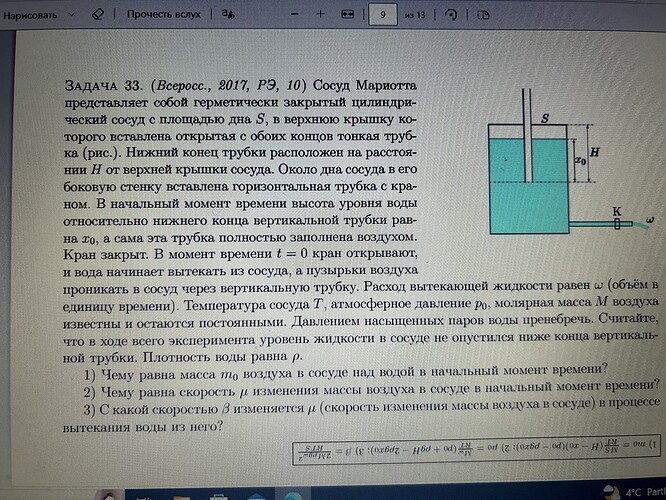Zoom in with the plus icon
The image size is (666, 500).
pos(320,15)
